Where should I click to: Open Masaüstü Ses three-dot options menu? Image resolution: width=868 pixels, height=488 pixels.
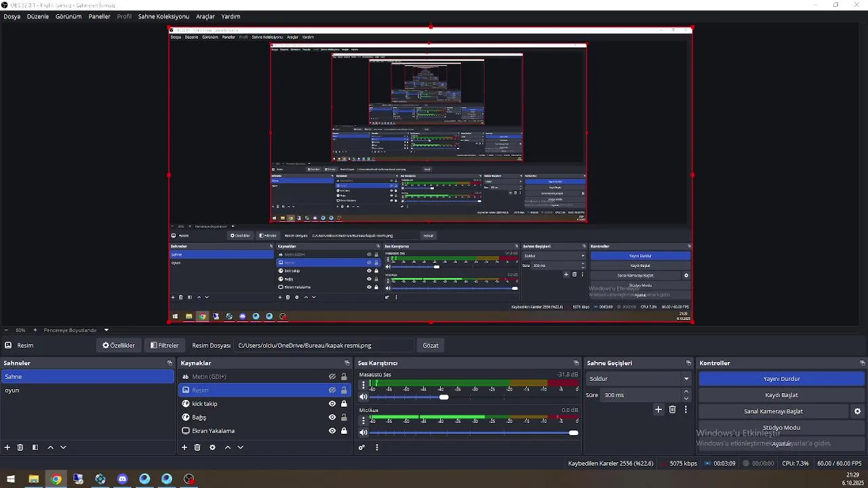click(363, 384)
